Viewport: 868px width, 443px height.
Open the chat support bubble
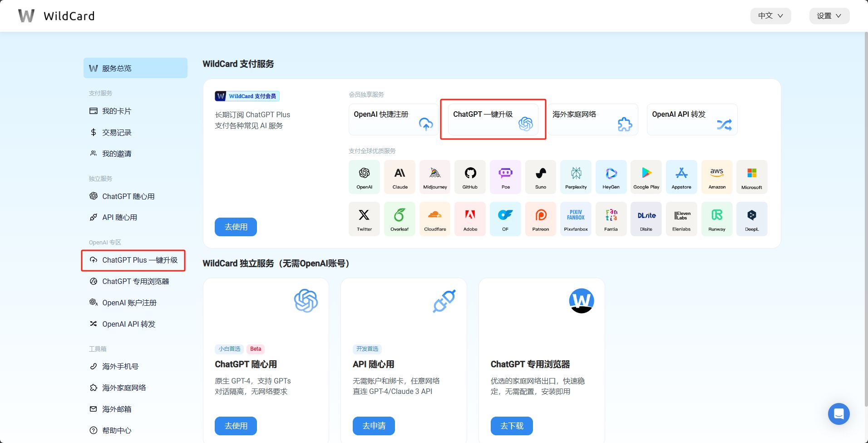tap(838, 414)
